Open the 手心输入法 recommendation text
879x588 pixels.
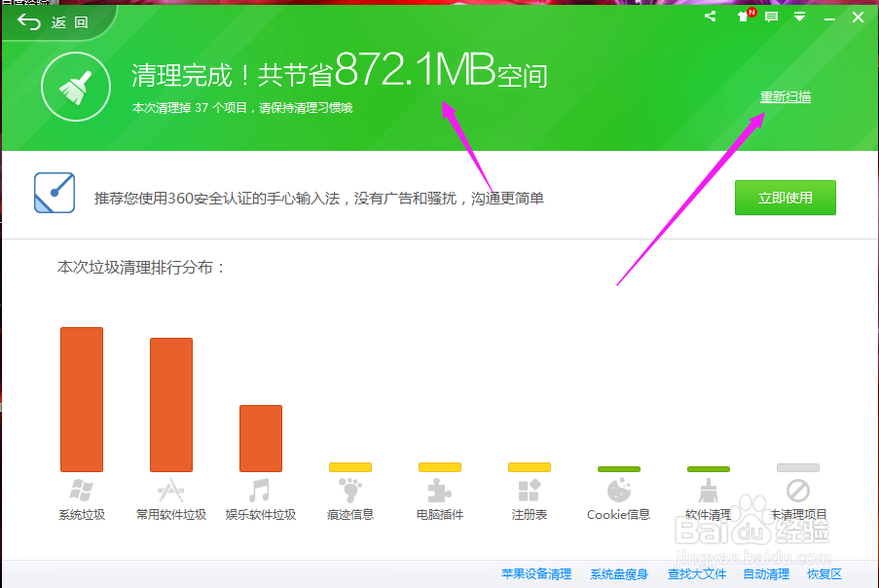coord(319,198)
